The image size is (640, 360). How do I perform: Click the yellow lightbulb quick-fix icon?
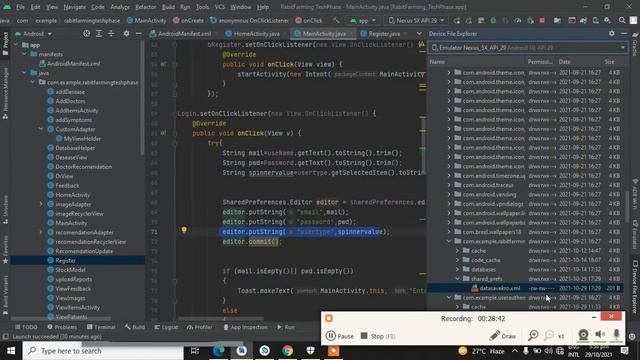click(x=184, y=230)
